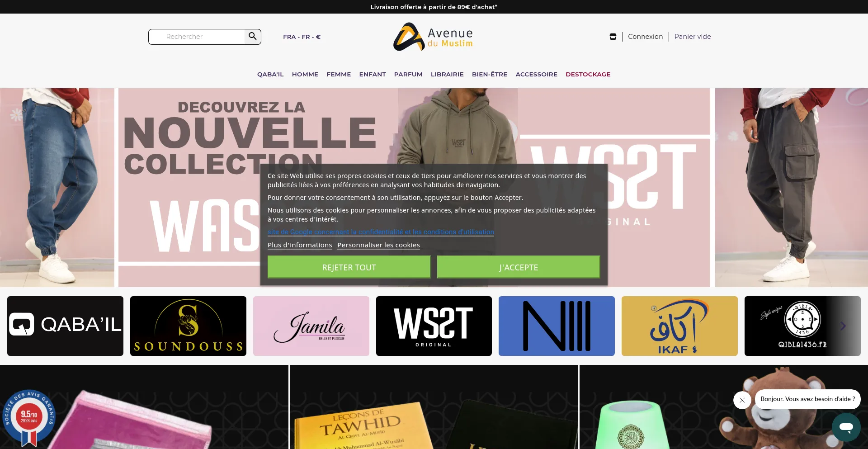Open the WS2T Original brand tile
The image size is (868, 449).
tap(434, 326)
